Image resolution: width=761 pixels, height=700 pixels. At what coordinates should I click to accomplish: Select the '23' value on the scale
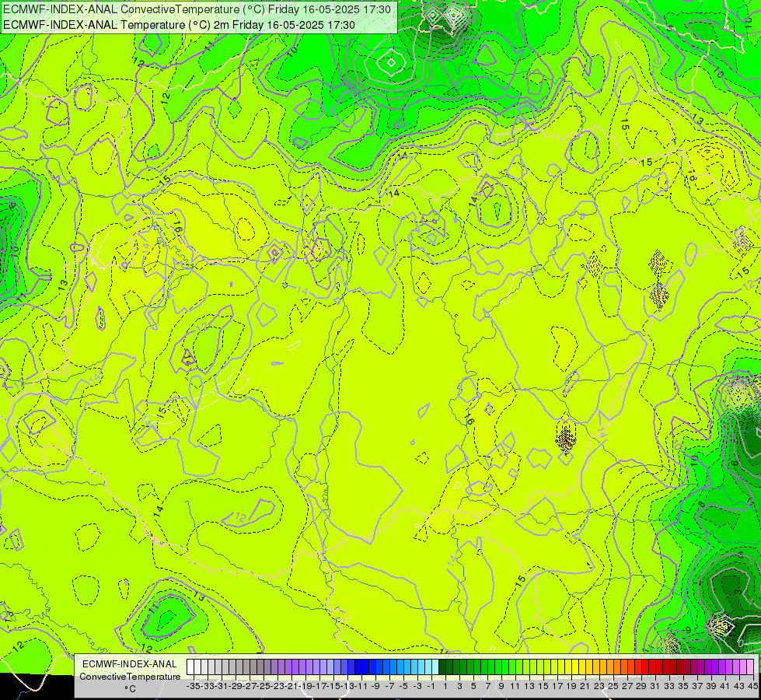[599, 686]
